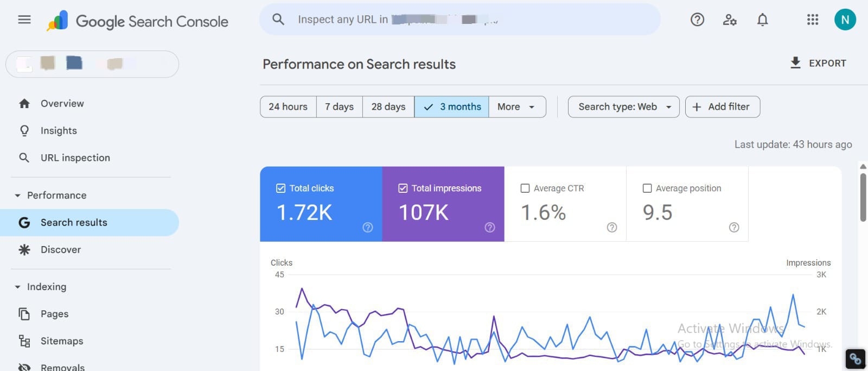Click the help icon on Total clicks card

368,228
